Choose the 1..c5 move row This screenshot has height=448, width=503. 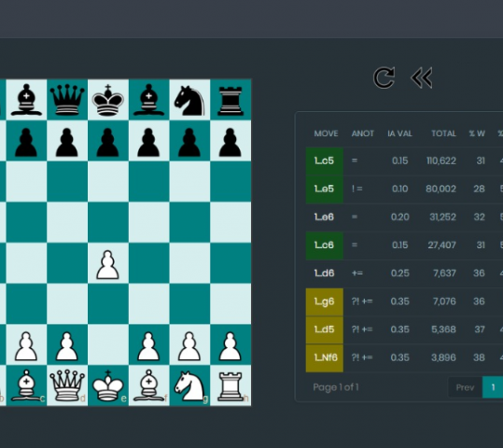point(404,161)
